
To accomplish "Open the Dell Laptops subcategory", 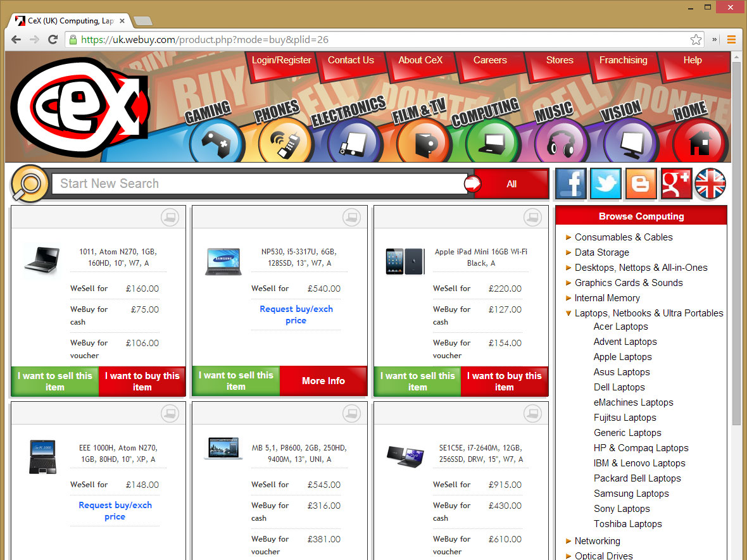I will pos(619,387).
